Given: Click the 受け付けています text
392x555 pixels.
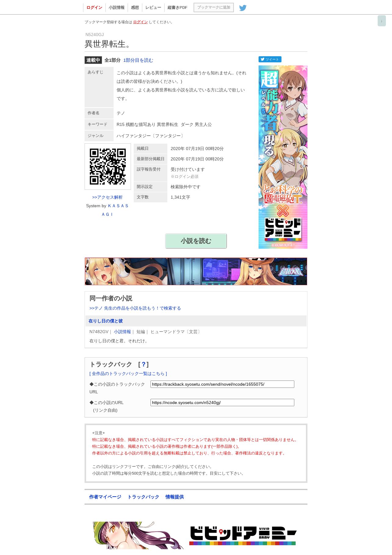Looking at the screenshot, I should pos(188,169).
